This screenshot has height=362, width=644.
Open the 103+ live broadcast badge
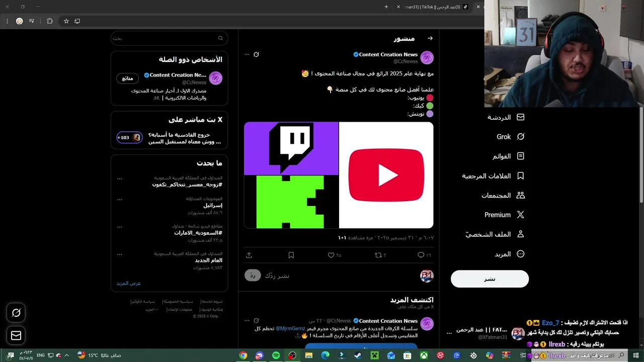[x=129, y=137]
